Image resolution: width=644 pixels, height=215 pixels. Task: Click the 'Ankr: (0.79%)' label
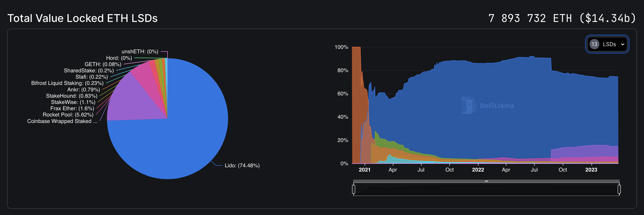pos(83,89)
